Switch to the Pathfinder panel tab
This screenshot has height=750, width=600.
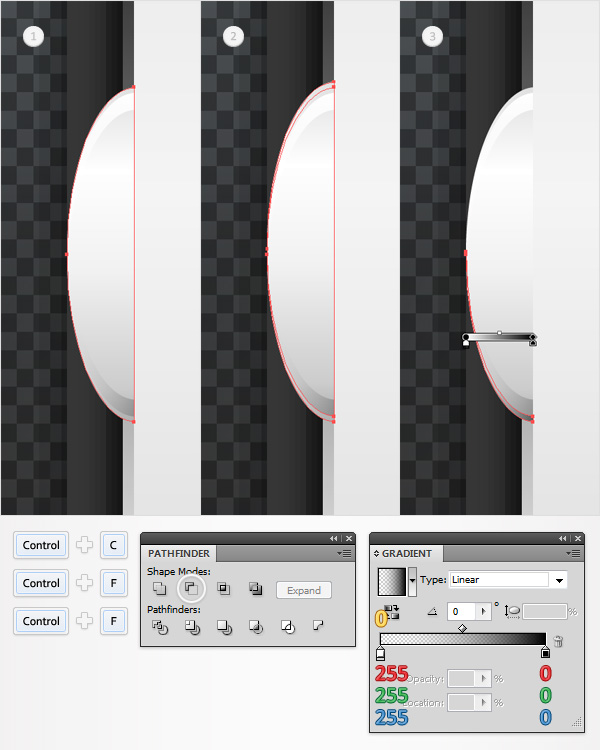point(178,553)
